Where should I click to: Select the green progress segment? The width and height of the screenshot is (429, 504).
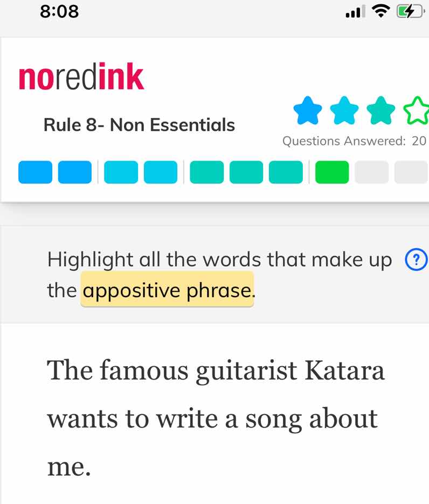[x=331, y=171]
